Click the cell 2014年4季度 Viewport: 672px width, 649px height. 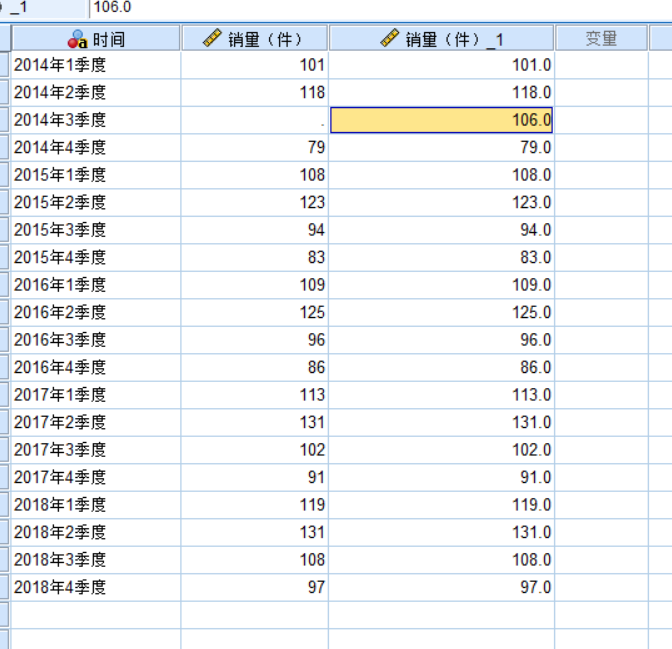[x=96, y=147]
